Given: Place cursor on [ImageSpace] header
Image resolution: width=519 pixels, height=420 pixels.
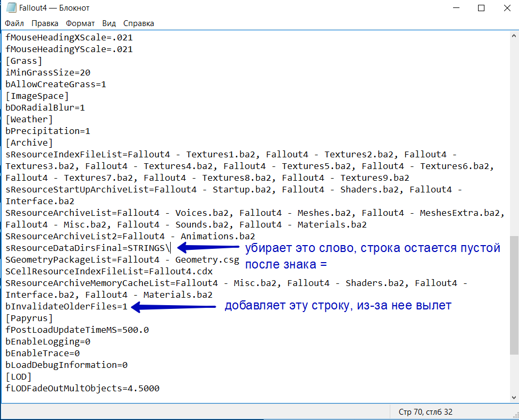Looking at the screenshot, I should pyautogui.click(x=37, y=96).
